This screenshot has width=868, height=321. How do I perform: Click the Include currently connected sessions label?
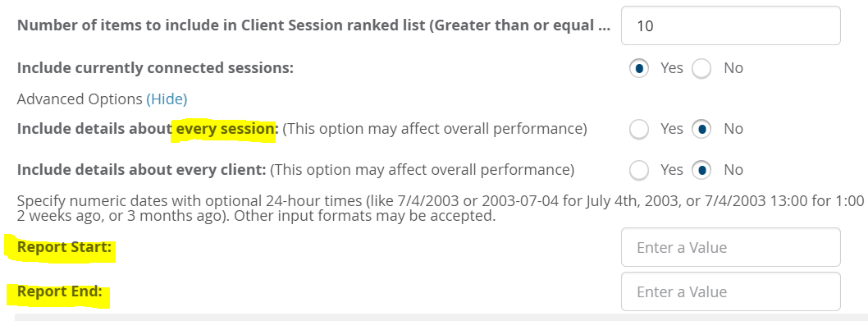[155, 68]
